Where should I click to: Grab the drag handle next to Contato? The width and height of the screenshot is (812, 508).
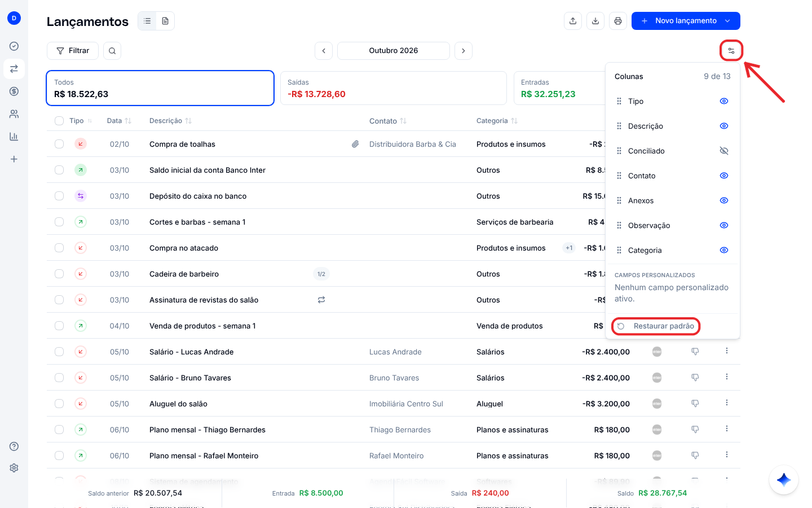tap(619, 176)
